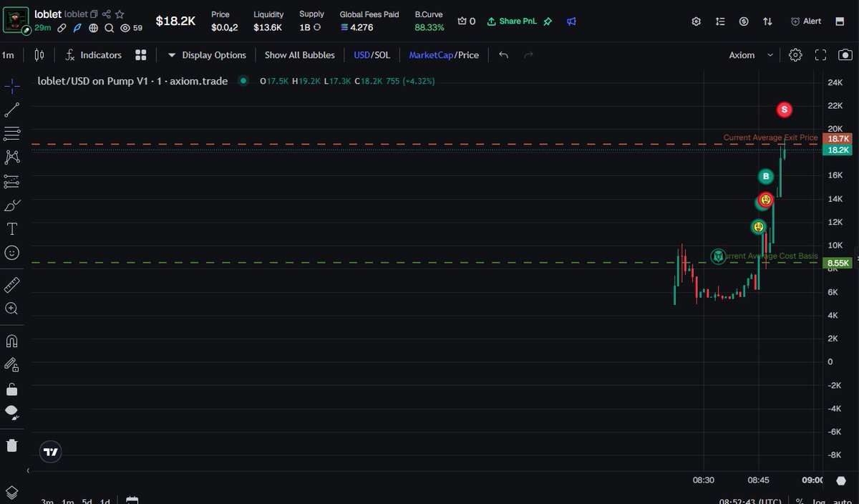Open the chart settings gear
This screenshot has width=859, height=504.
[x=795, y=55]
